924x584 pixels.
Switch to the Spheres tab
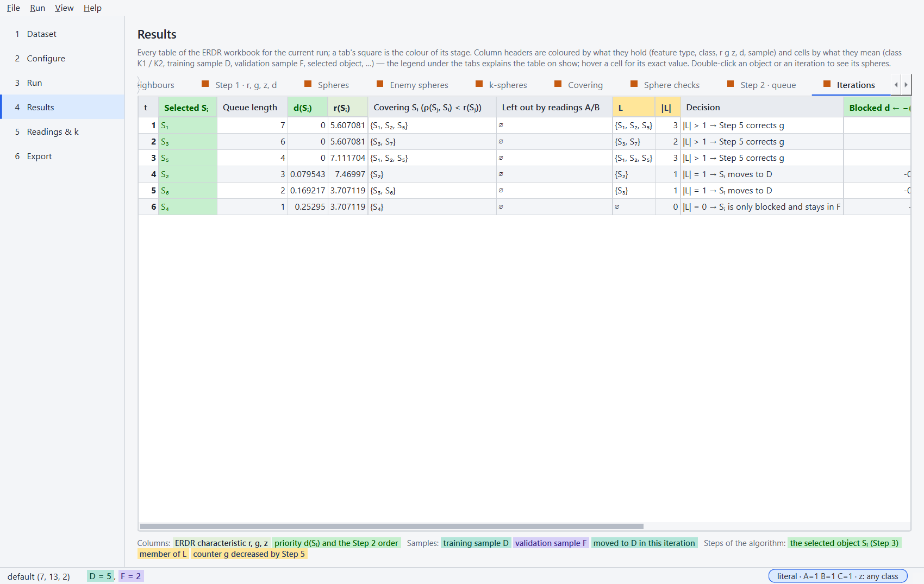click(327, 85)
